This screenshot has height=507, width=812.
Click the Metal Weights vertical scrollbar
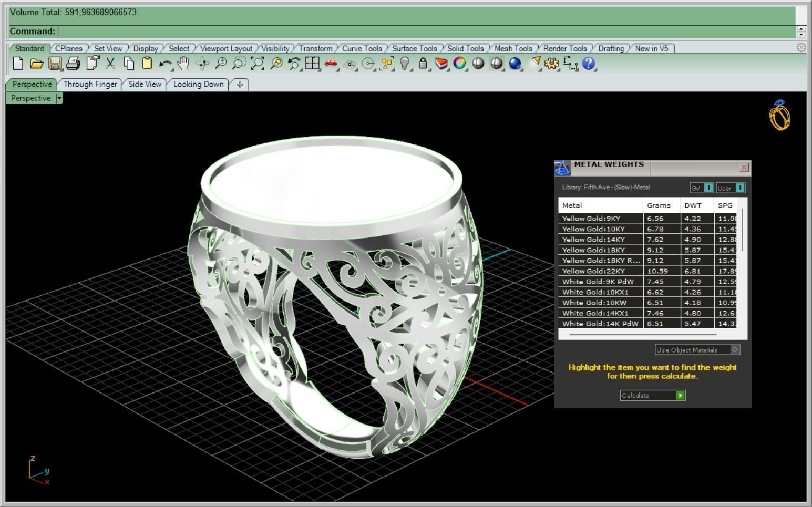(742, 230)
